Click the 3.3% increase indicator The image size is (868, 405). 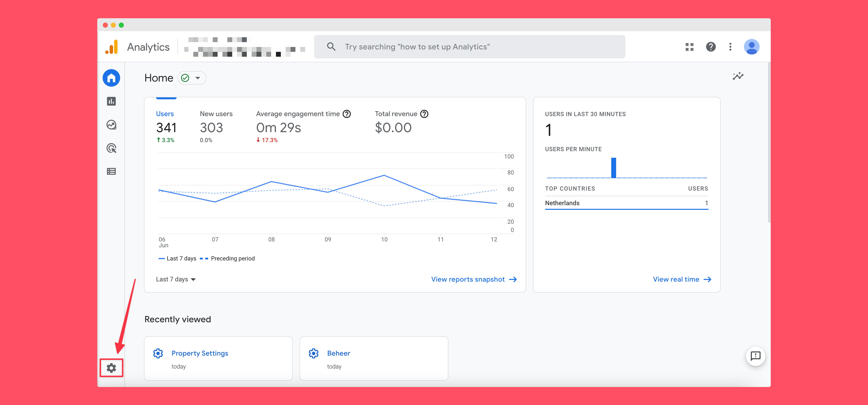click(x=165, y=140)
